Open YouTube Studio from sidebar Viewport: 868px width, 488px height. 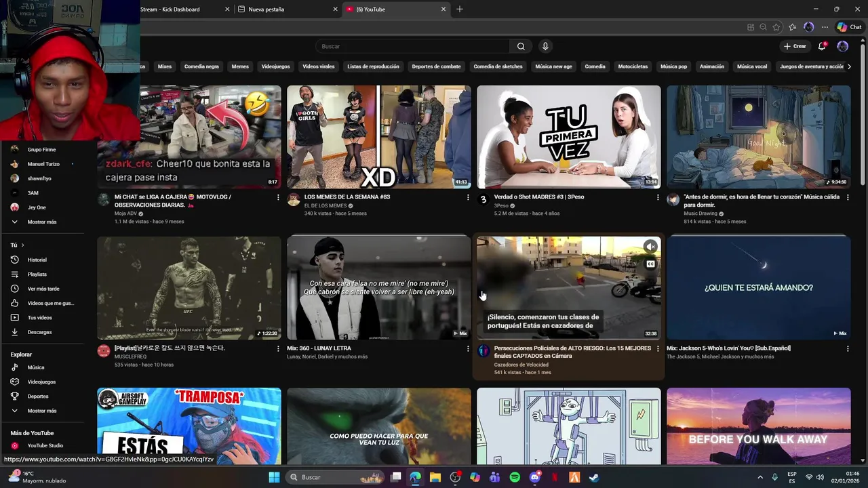coord(43,445)
